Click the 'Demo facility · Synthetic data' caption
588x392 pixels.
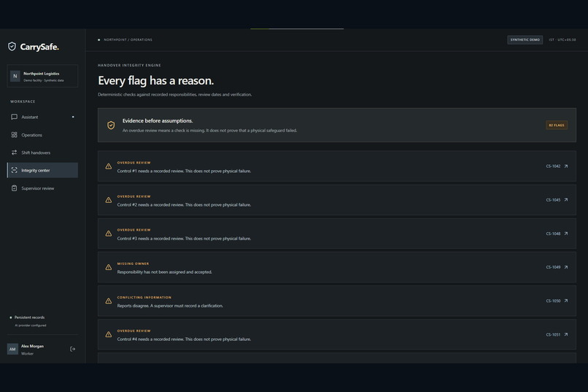point(44,80)
